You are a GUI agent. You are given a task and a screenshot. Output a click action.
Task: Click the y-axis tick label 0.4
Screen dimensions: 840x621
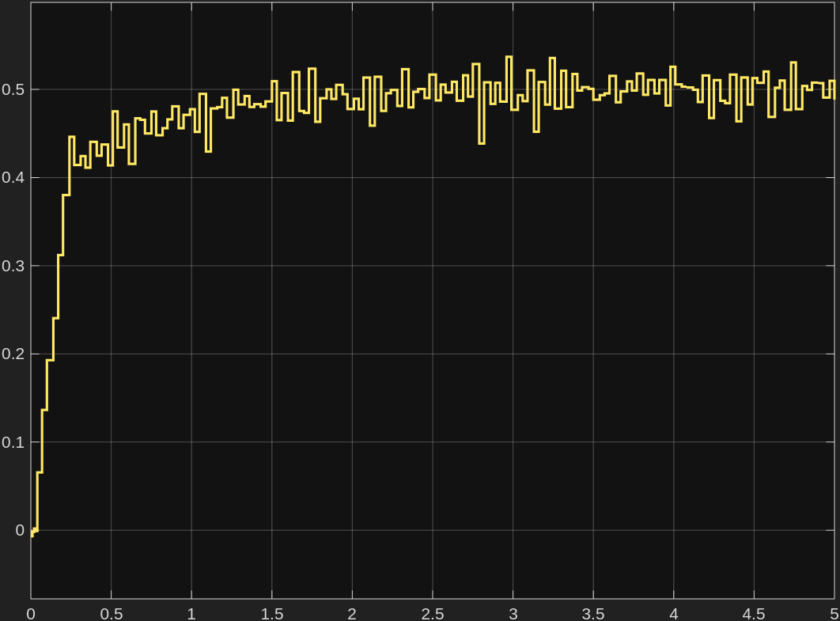[13, 178]
